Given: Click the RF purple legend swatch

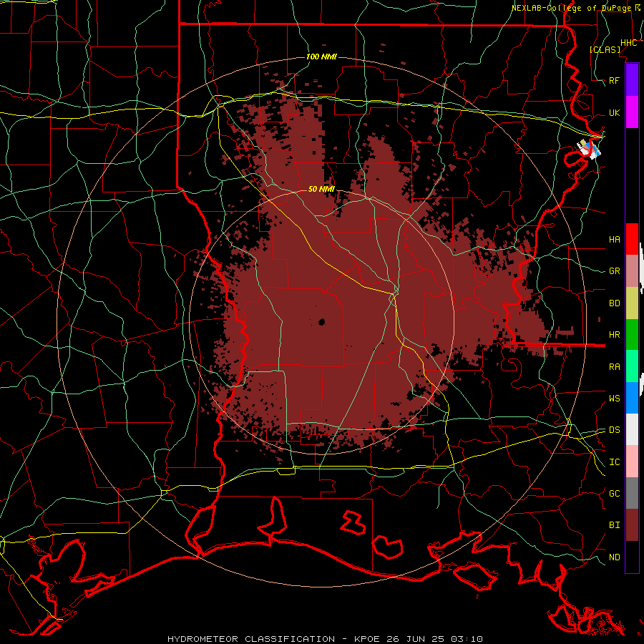Looking at the screenshot, I should pyautogui.click(x=632, y=80).
